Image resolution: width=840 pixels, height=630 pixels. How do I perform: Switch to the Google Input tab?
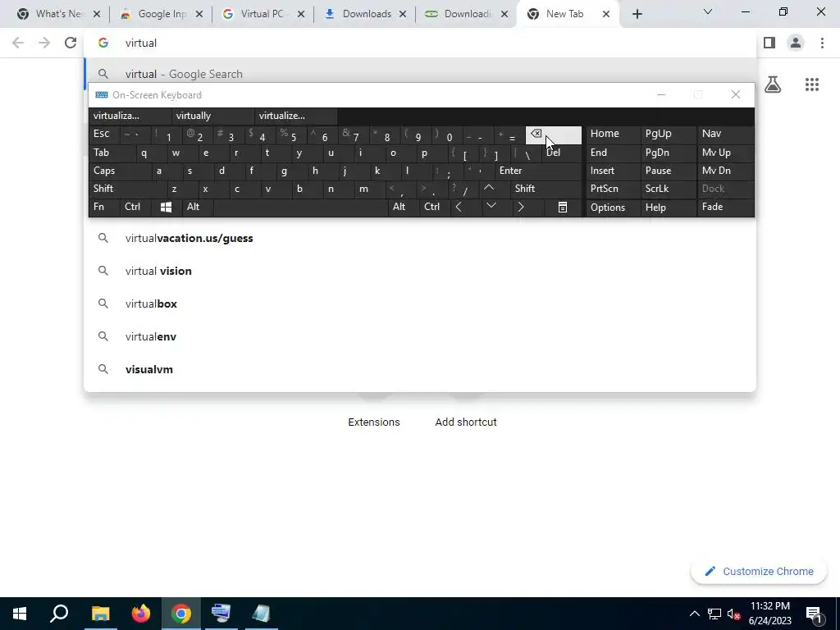162,14
